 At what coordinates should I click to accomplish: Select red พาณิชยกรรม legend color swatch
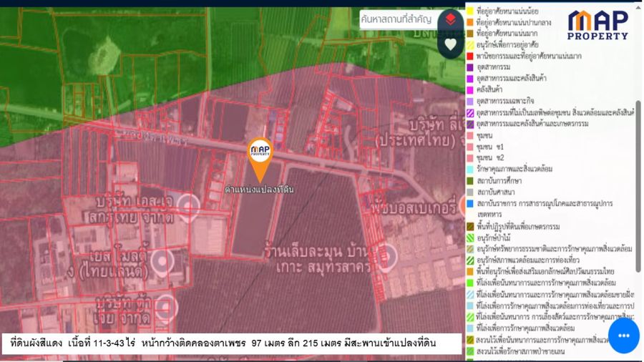(470, 56)
